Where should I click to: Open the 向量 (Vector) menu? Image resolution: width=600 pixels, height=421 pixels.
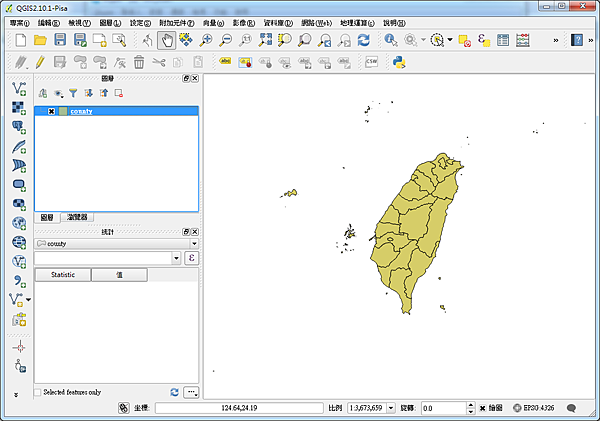point(214,21)
